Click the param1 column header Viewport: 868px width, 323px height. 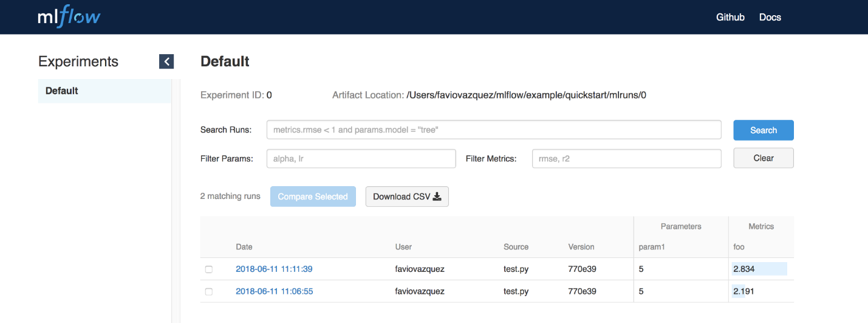coord(652,247)
